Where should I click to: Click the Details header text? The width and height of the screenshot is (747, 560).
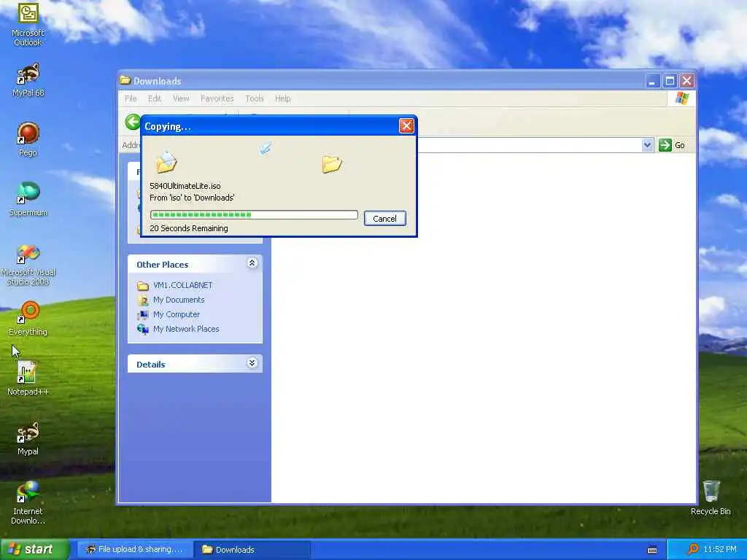[x=150, y=365]
